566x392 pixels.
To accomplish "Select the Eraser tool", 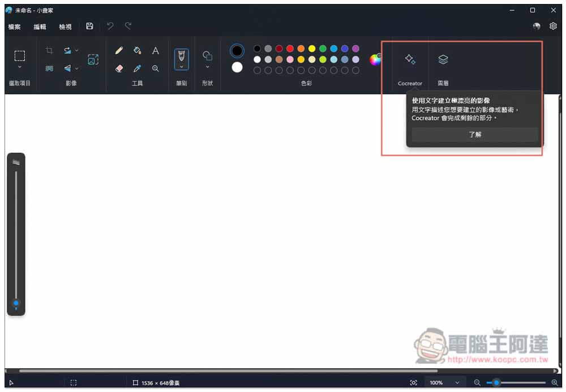I will [119, 68].
